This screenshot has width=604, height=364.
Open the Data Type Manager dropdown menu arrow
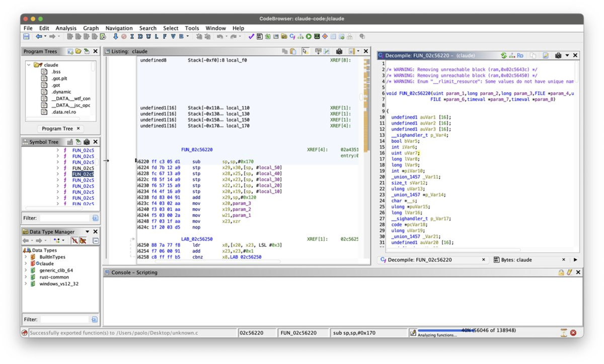pyautogui.click(x=88, y=232)
